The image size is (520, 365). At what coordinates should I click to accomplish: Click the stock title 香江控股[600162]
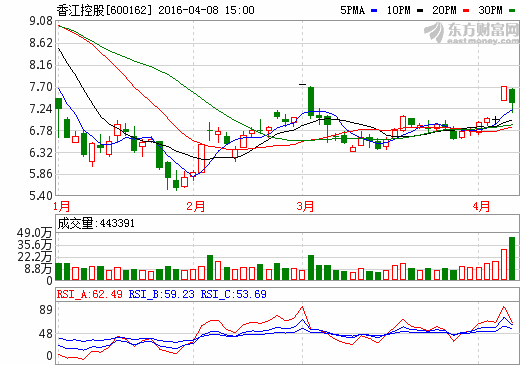(104, 10)
